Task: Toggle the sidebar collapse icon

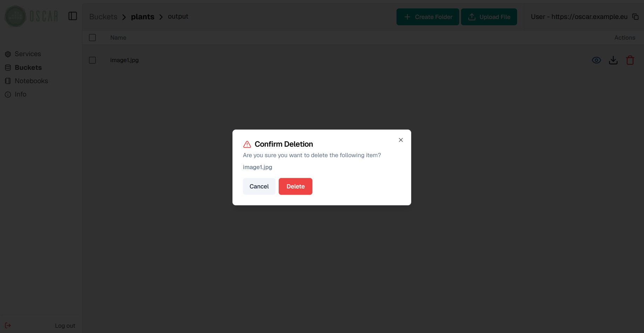Action: point(73,16)
